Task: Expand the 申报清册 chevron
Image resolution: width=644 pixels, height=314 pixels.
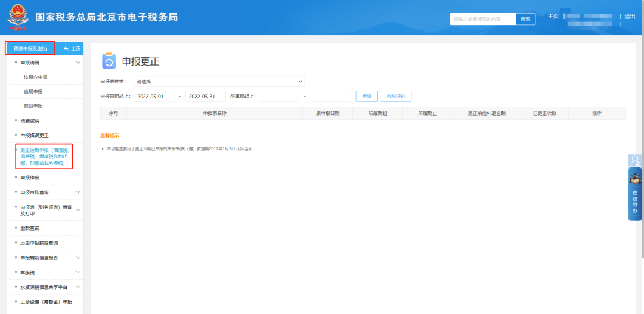Action: (x=78, y=63)
